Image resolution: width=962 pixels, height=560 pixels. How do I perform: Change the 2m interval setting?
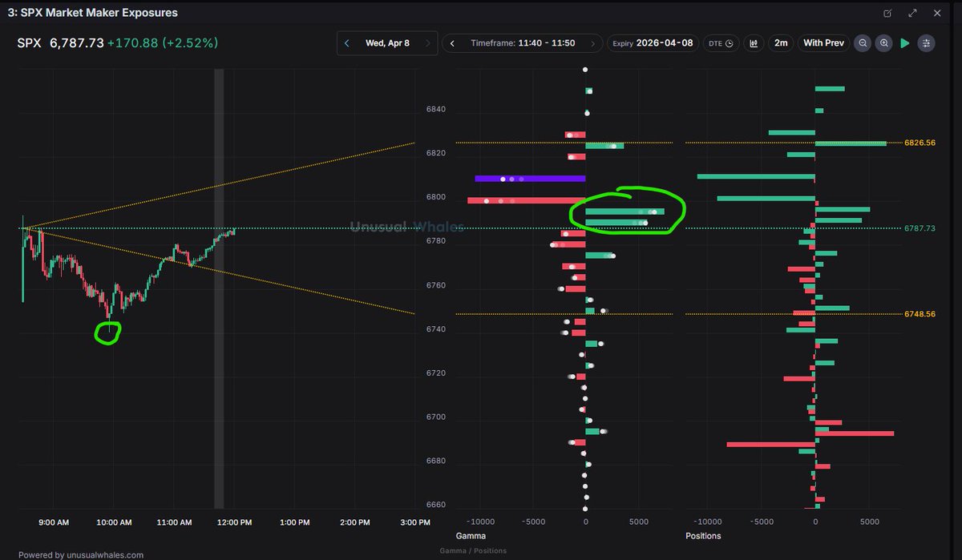pyautogui.click(x=780, y=43)
